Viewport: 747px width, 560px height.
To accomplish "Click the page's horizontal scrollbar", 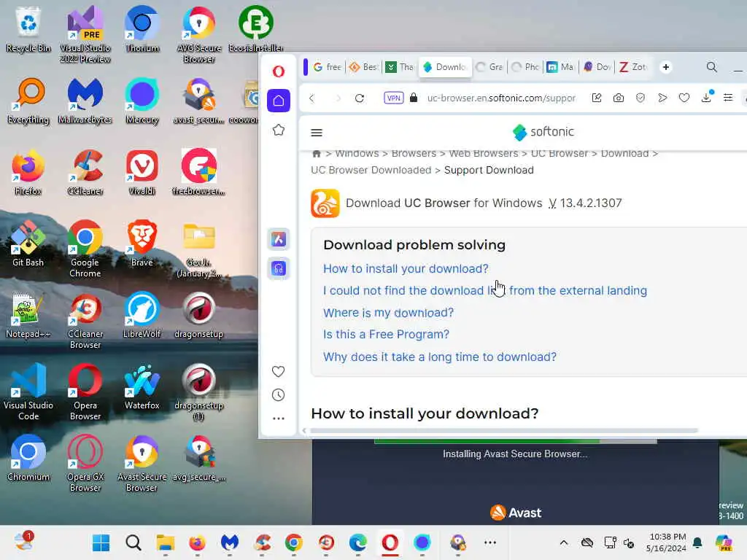I will 503,430.
